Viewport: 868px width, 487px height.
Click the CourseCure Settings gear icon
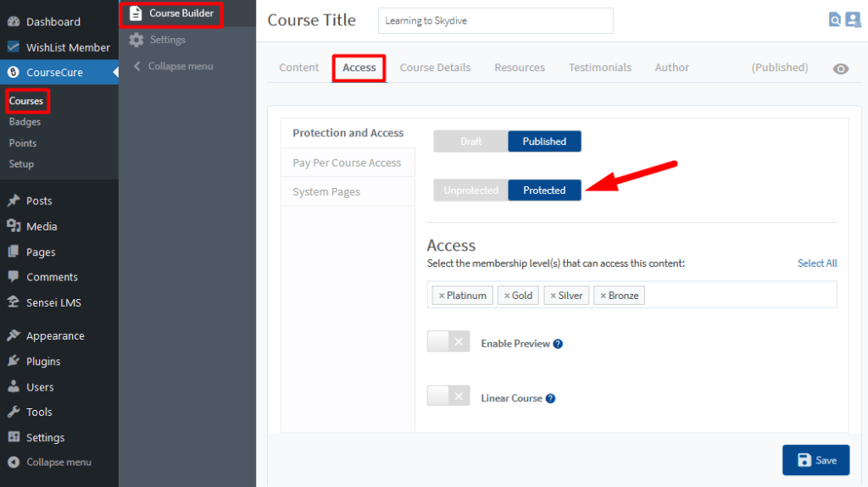click(x=136, y=40)
